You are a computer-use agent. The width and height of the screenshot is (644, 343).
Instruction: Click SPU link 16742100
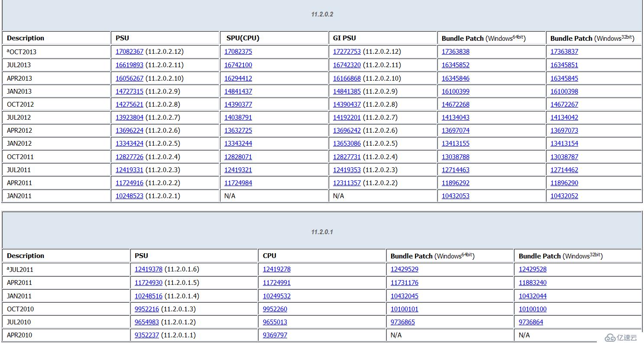(x=238, y=65)
